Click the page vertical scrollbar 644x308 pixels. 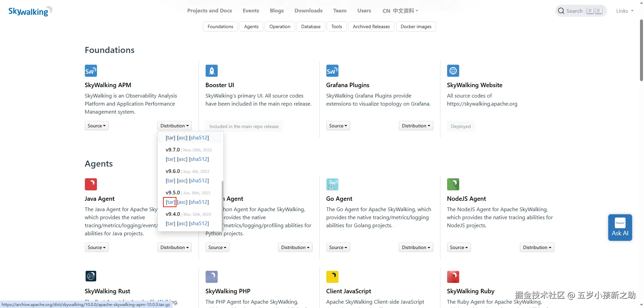tap(641, 50)
